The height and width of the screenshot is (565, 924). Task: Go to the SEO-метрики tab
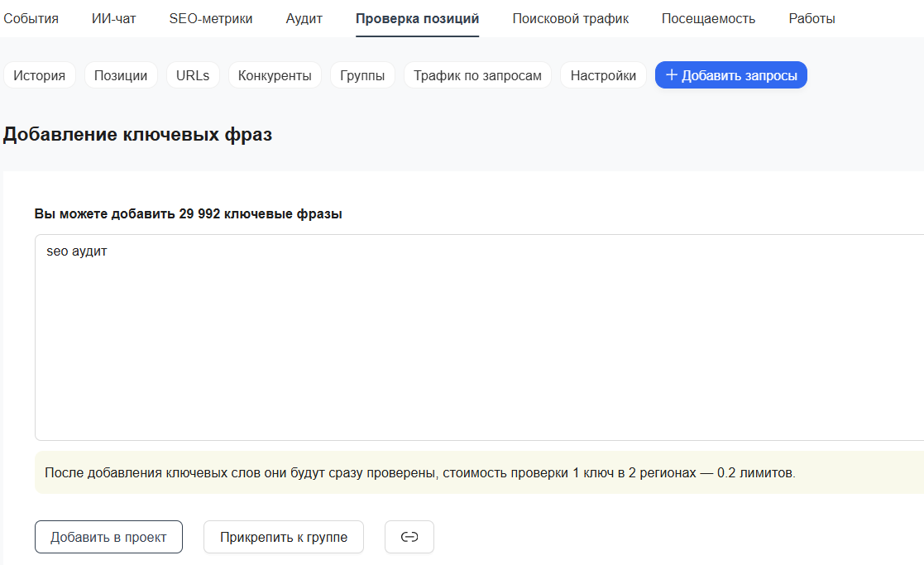point(211,18)
